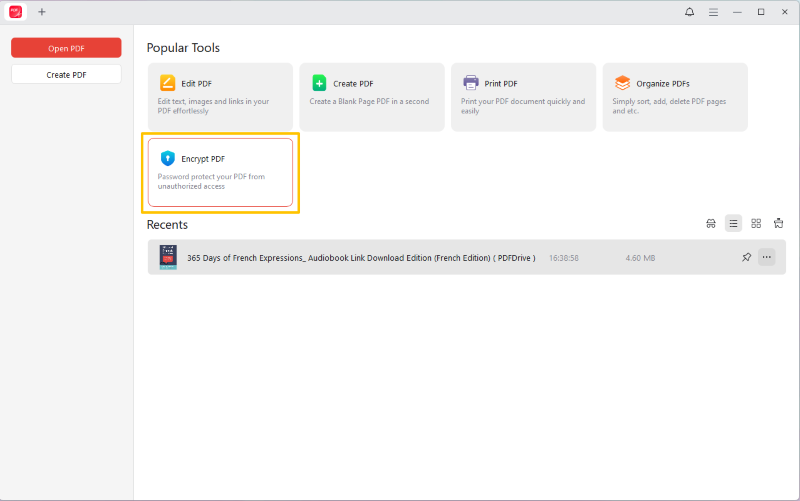Screen dimensions: 800x501
Task: Click the Print PDF printer icon
Action: coord(470,82)
